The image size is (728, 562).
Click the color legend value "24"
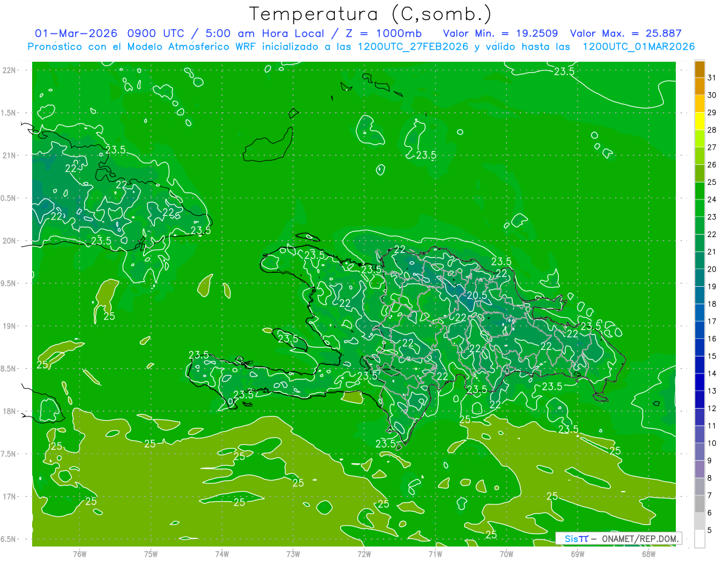pyautogui.click(x=712, y=199)
